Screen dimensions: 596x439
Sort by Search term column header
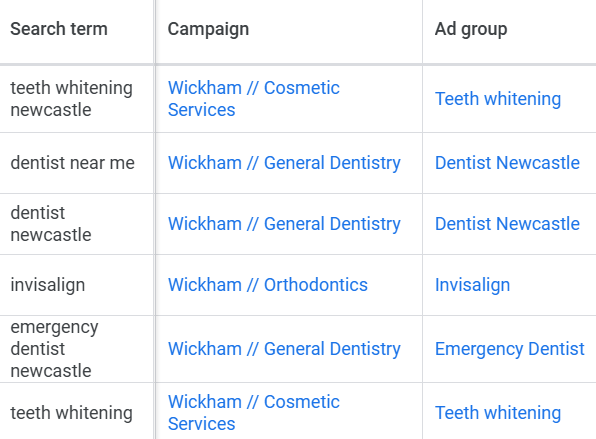click(59, 29)
